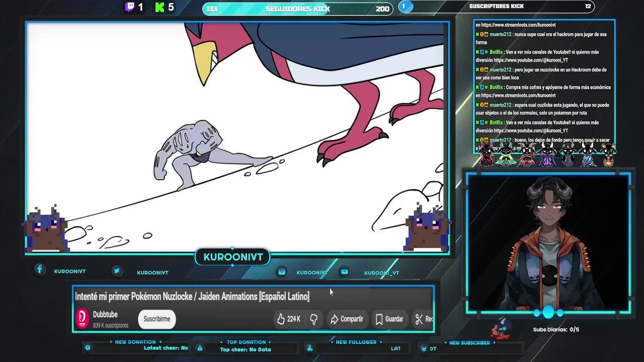Click the Twitch viewer count '1'

140,7
